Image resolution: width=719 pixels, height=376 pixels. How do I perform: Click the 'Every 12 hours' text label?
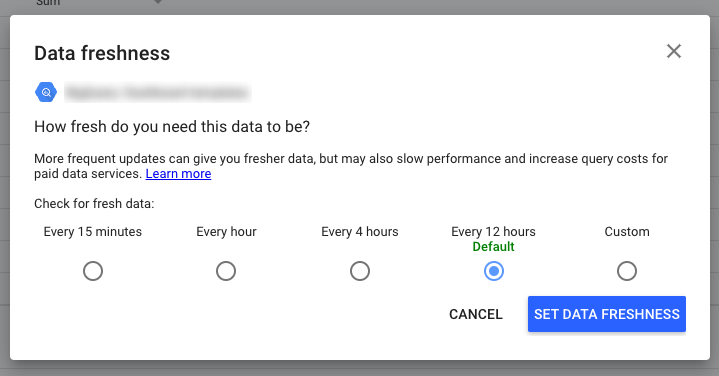pos(493,232)
